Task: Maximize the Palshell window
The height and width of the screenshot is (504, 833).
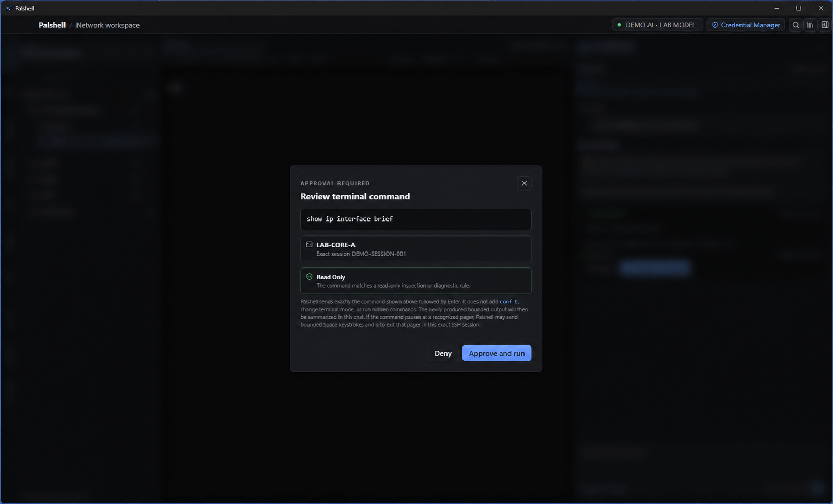Action: coord(798,8)
